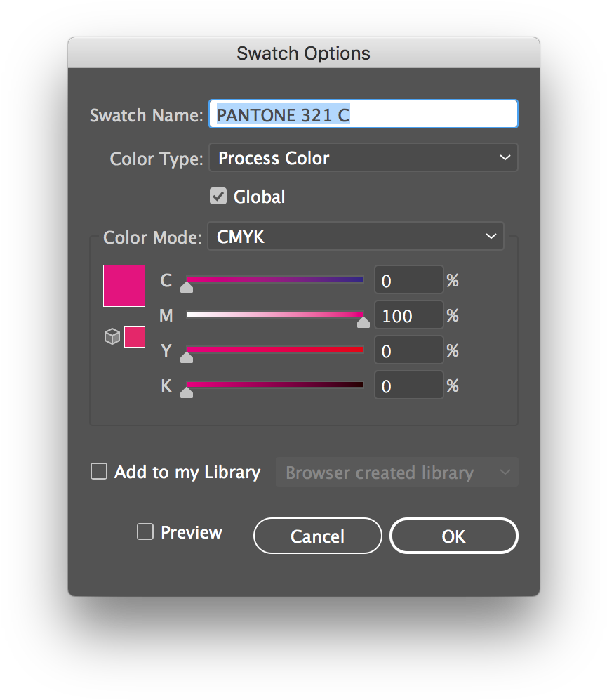Click the K percentage value field
The height and width of the screenshot is (700, 607).
408,386
